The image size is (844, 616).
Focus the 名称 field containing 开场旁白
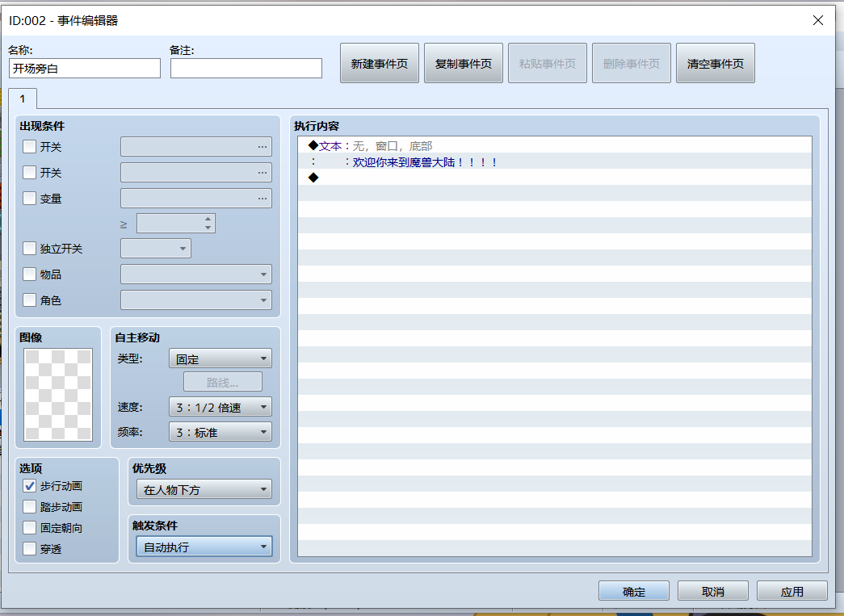pyautogui.click(x=85, y=69)
